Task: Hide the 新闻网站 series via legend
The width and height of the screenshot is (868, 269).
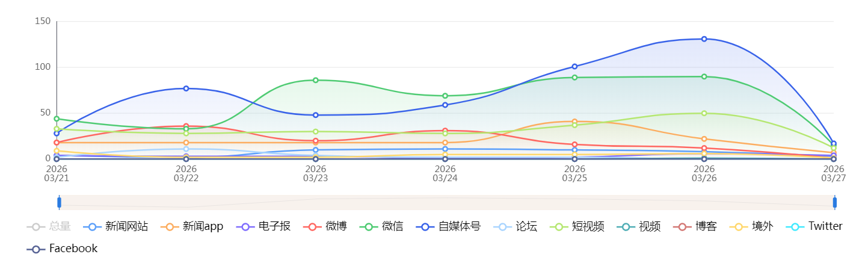Action: [x=126, y=227]
